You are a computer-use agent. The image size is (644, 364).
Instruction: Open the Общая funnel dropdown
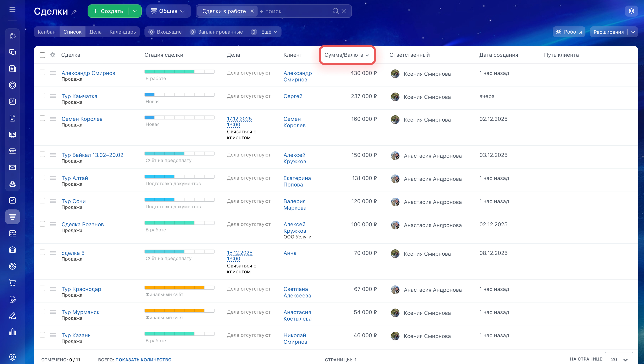[x=168, y=11]
